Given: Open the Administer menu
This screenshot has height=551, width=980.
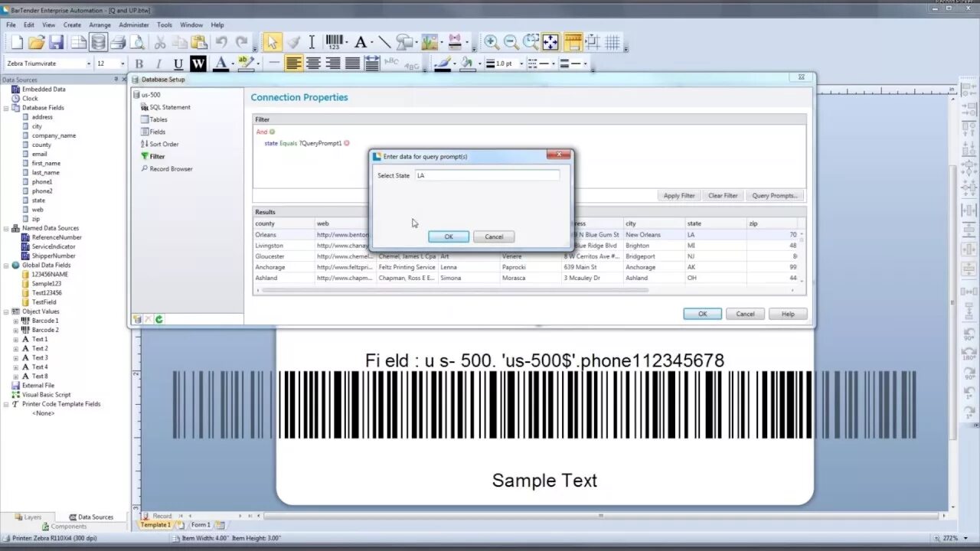Looking at the screenshot, I should pos(134,25).
